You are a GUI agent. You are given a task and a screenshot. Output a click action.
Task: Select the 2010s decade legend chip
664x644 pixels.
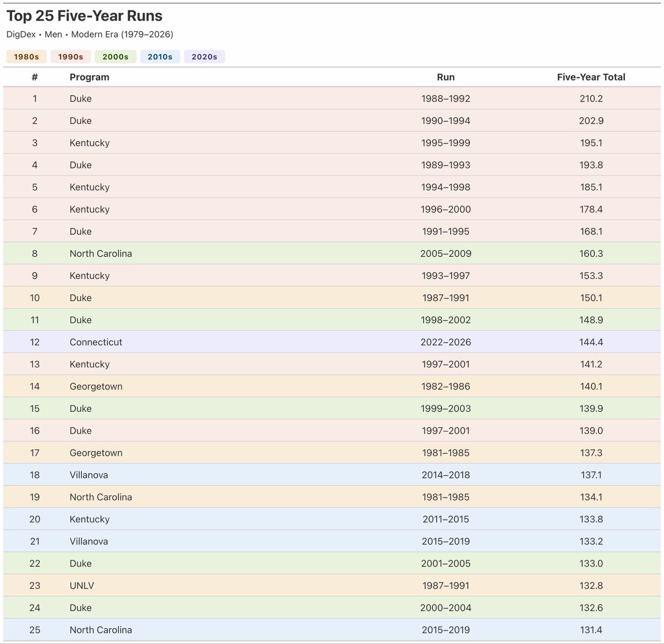pos(160,56)
